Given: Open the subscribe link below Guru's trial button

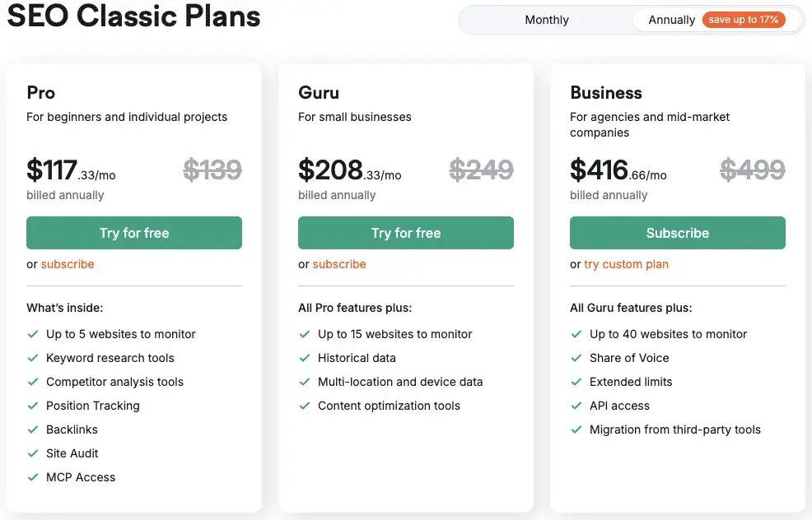Looking at the screenshot, I should click(339, 264).
